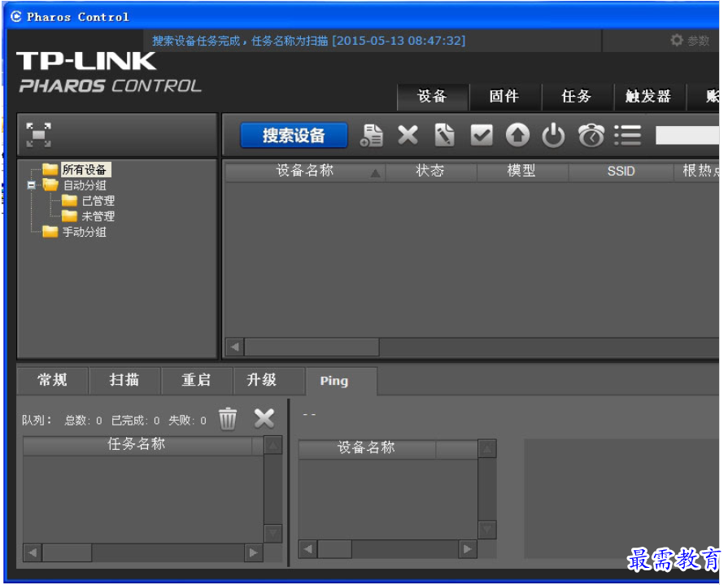Click the power reboot icon
Viewport: 728px width, 585px height.
click(x=553, y=136)
